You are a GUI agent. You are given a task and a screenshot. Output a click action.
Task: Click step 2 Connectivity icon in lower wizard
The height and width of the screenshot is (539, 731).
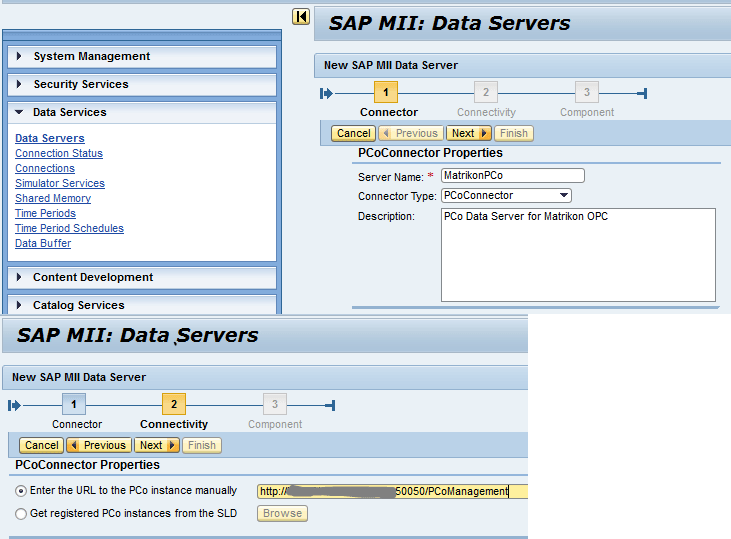coord(173,405)
